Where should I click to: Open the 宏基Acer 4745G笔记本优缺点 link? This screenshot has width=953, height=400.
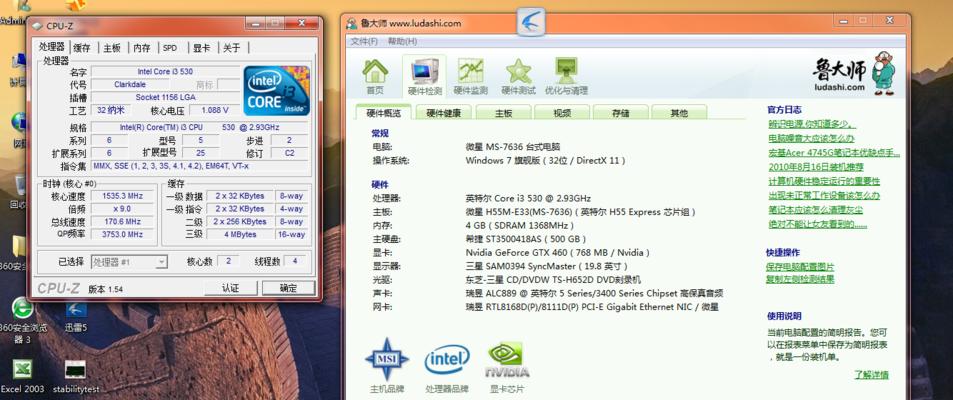point(834,153)
